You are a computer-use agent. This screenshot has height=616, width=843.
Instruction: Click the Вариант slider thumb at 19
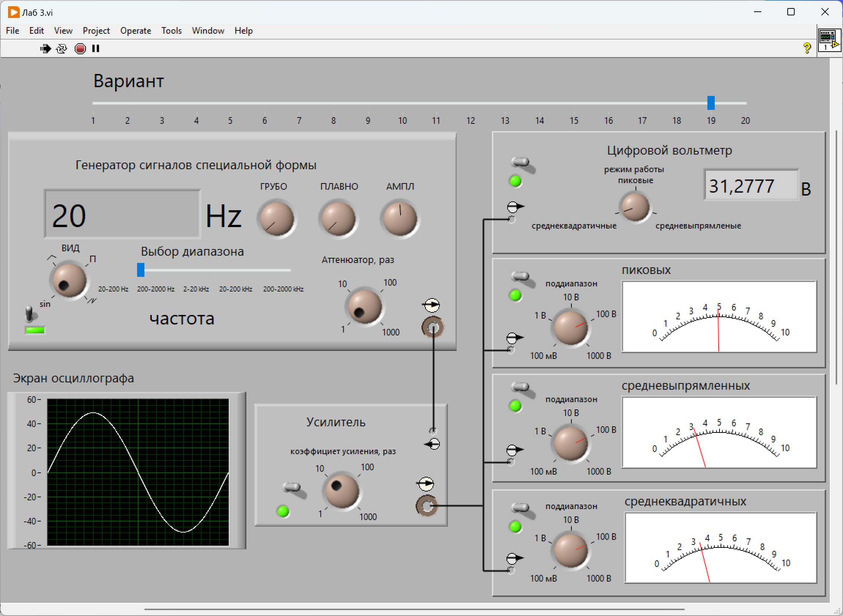click(x=711, y=103)
